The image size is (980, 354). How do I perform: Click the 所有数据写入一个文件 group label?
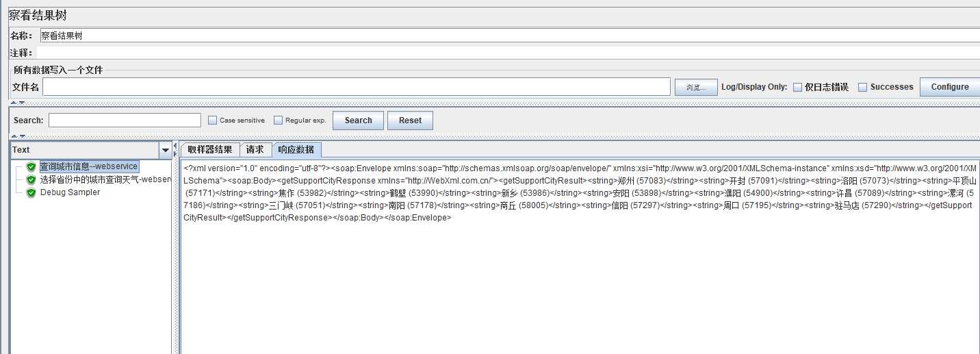pyautogui.click(x=58, y=70)
